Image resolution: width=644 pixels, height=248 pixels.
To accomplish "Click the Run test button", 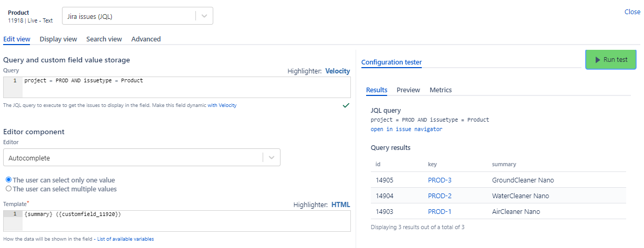I will [x=610, y=60].
